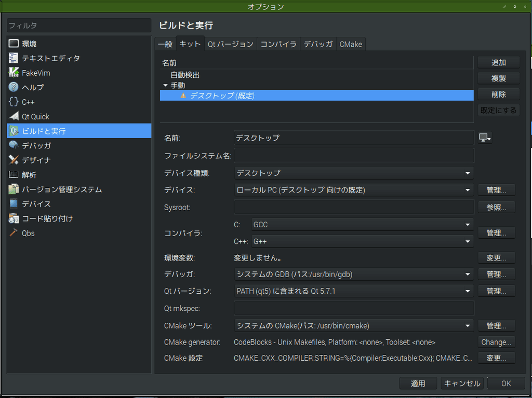Viewport: 532px width, 398px height.
Task: Click the Change... button for CMake generator
Action: click(x=496, y=342)
